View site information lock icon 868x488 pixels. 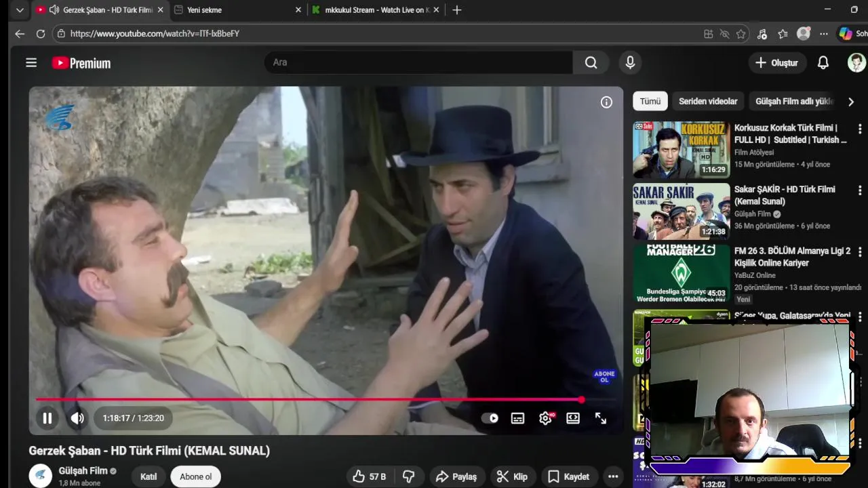[x=61, y=34]
